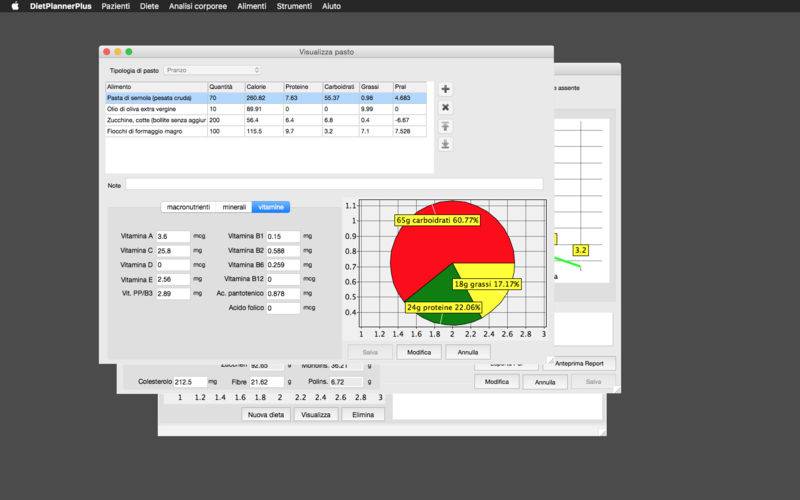Click the greyed Salva button under the pie chart

point(370,352)
